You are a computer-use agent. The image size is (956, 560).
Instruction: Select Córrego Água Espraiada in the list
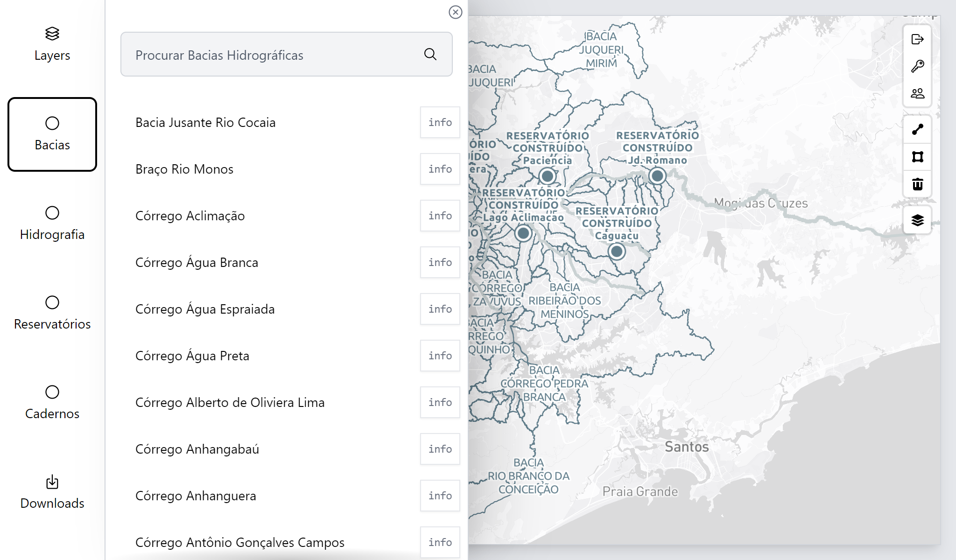coord(205,309)
